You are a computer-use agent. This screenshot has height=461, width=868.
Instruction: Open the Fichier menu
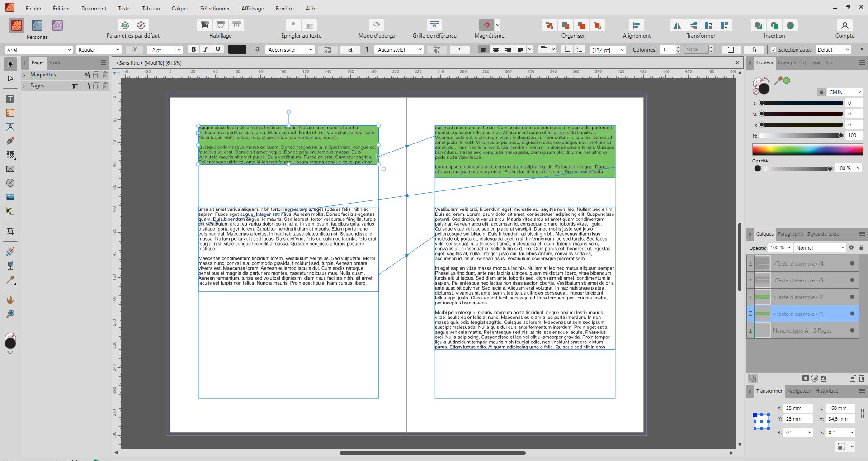pos(33,8)
